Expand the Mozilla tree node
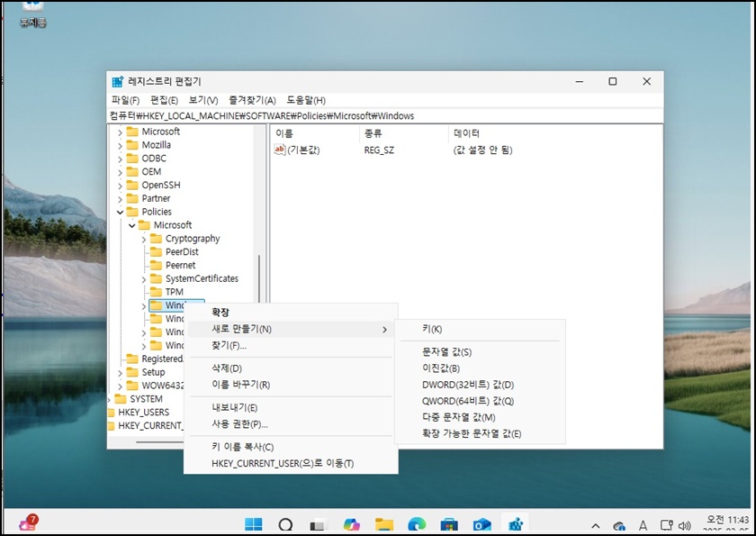 pyautogui.click(x=120, y=145)
